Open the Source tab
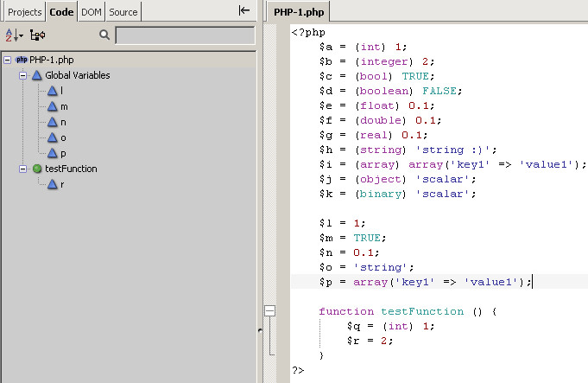 (123, 12)
